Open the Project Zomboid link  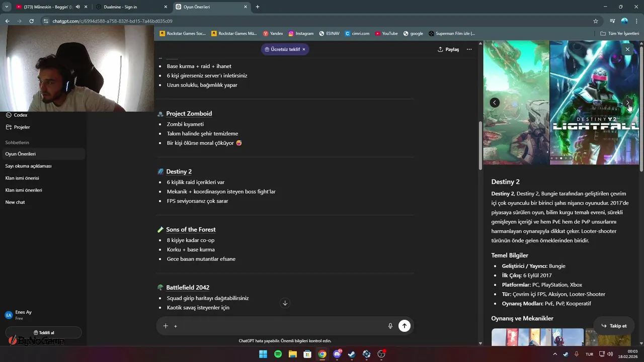tap(189, 114)
